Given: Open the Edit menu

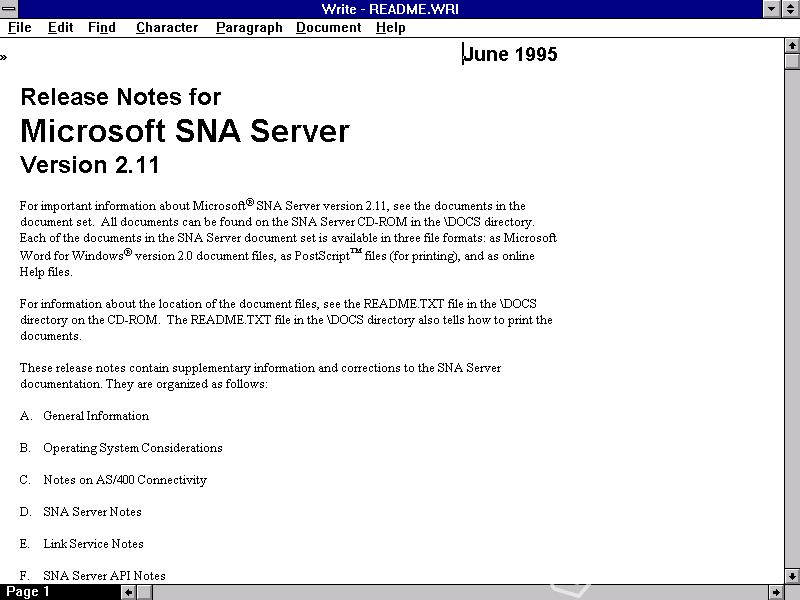Looking at the screenshot, I should (60, 28).
